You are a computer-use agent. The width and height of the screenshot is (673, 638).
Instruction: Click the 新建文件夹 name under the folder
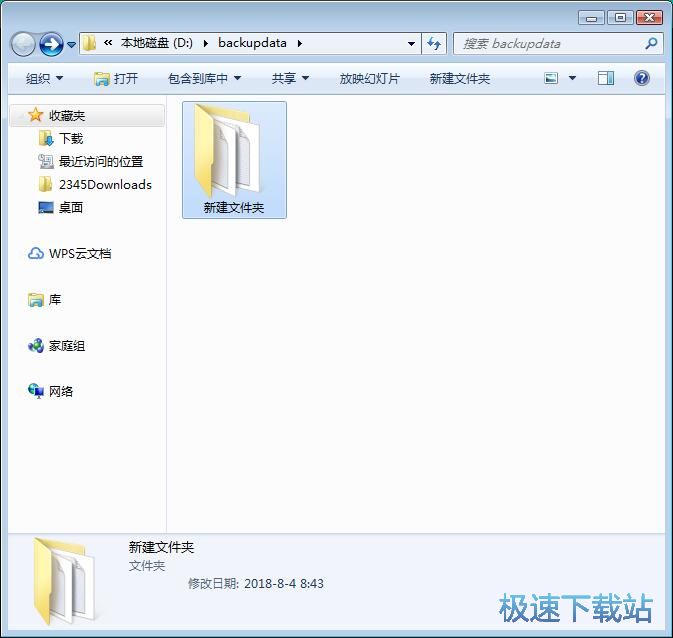tap(234, 208)
